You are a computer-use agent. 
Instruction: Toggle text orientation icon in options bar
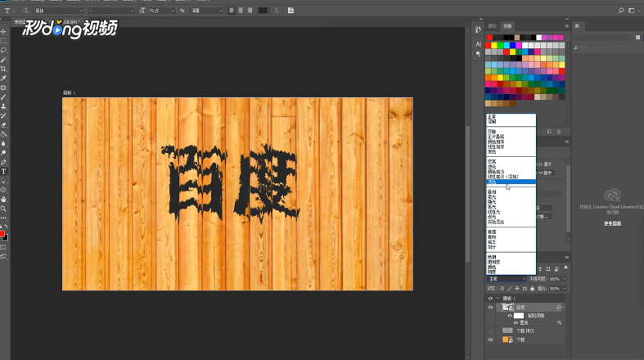click(25, 11)
